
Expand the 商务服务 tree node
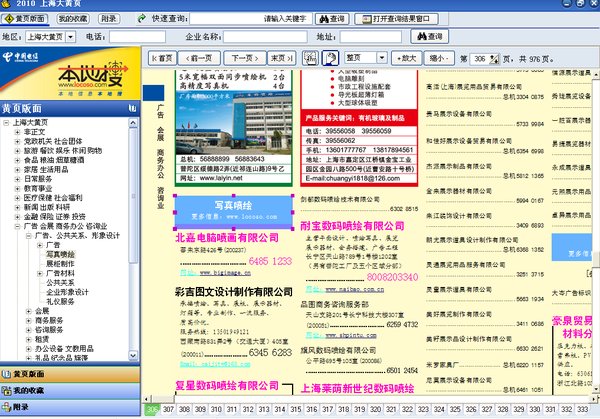tap(29, 320)
